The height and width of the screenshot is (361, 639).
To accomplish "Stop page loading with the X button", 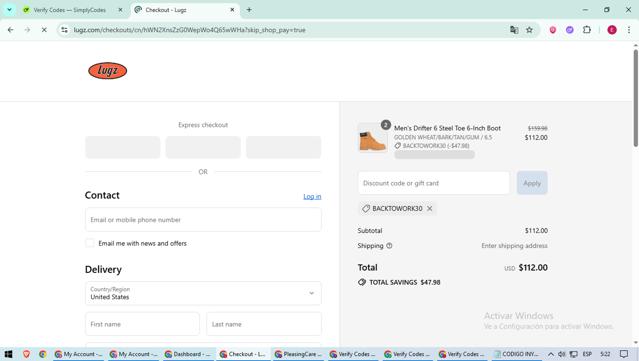I will pos(44,30).
